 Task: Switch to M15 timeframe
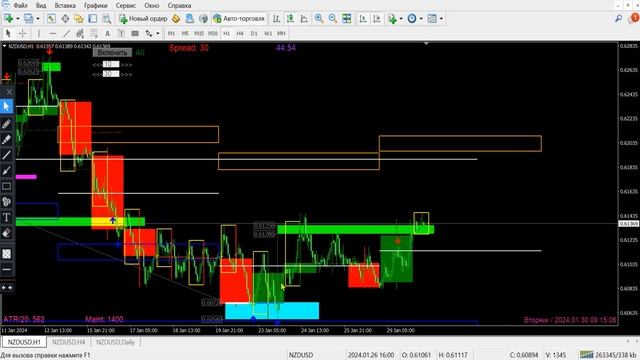[x=199, y=33]
